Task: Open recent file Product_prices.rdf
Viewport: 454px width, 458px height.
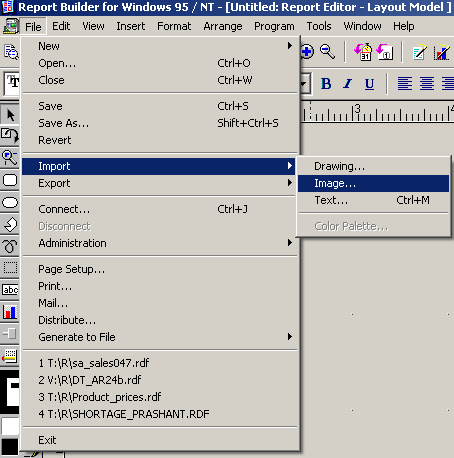Action: tap(159, 397)
